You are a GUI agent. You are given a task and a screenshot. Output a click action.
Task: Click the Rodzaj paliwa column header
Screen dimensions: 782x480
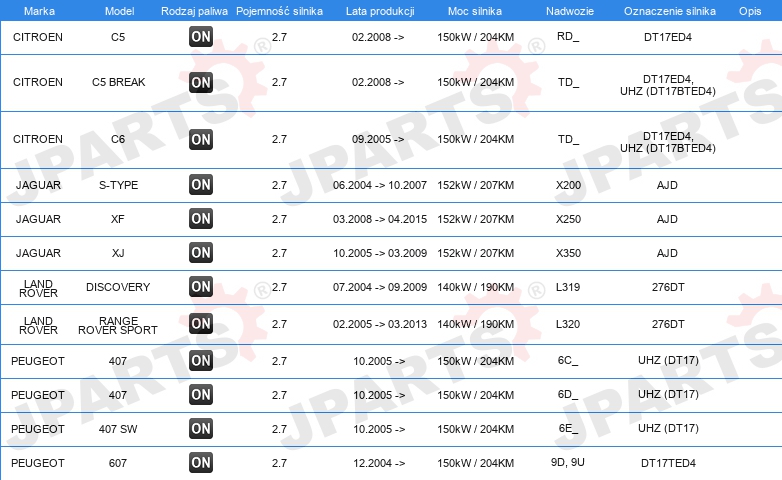pyautogui.click(x=194, y=11)
